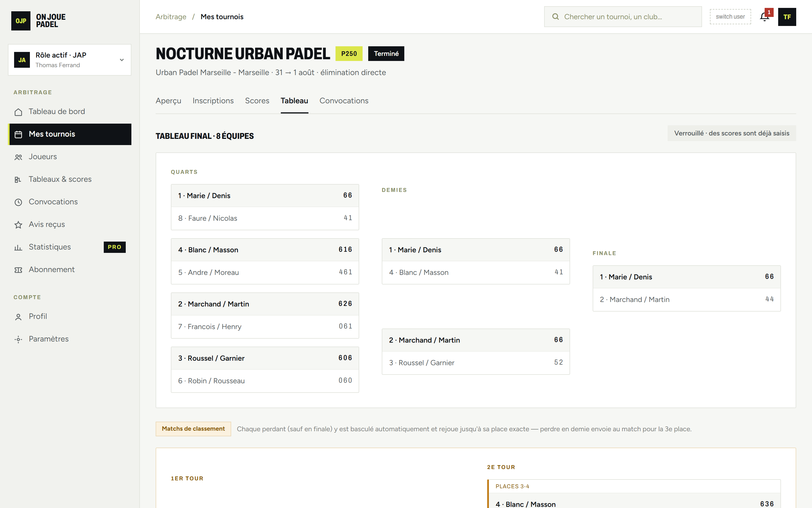The width and height of the screenshot is (812, 508).
Task: Click quarterfinal row Marie / Denis
Action: pos(265,196)
